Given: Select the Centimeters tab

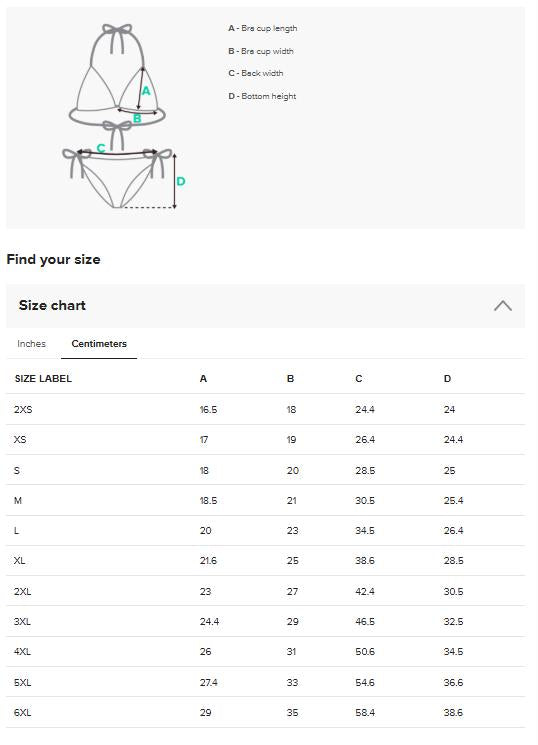Looking at the screenshot, I should tap(99, 344).
